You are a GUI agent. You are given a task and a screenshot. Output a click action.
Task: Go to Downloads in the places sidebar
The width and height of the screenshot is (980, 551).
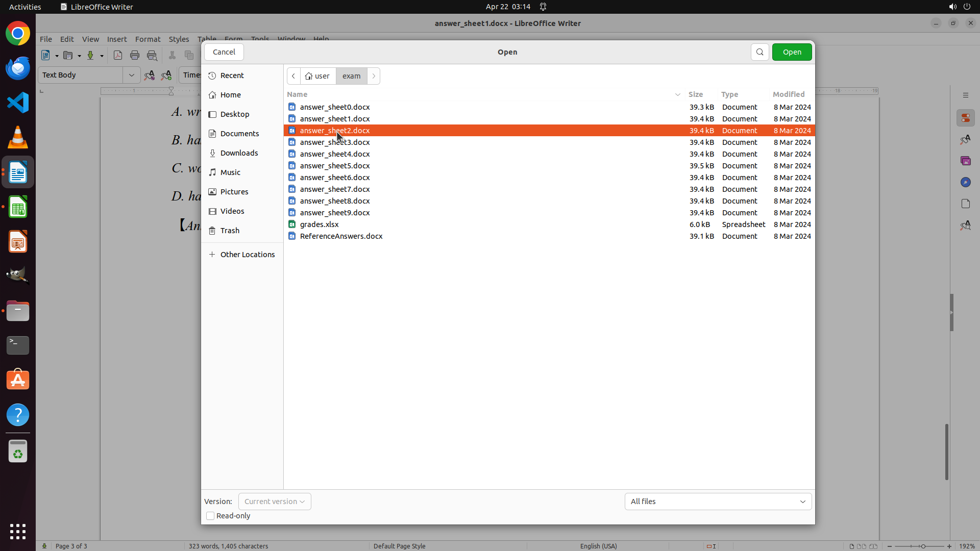pyautogui.click(x=239, y=153)
